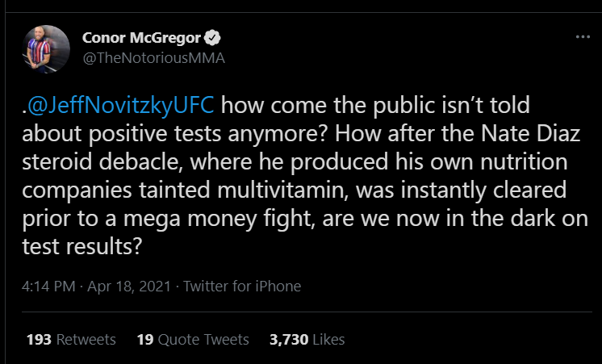Follow the @JeffNovitzkyUFC mention link
The width and height of the screenshot is (602, 364).
[x=122, y=106]
